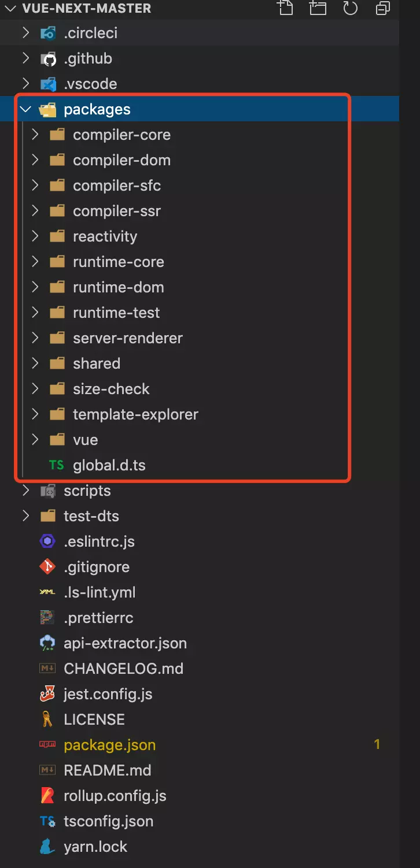This screenshot has width=420, height=868.
Task: Click the .gitignore git icon
Action: click(47, 567)
